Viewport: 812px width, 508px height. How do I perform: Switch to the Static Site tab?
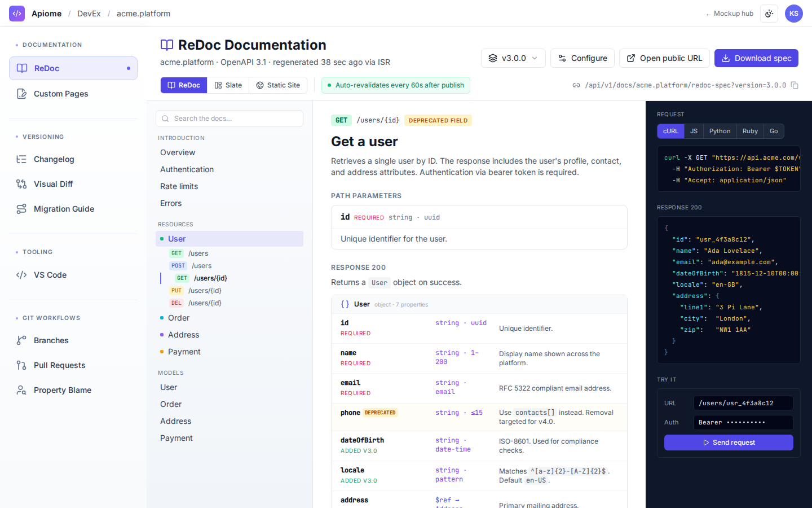tap(278, 85)
